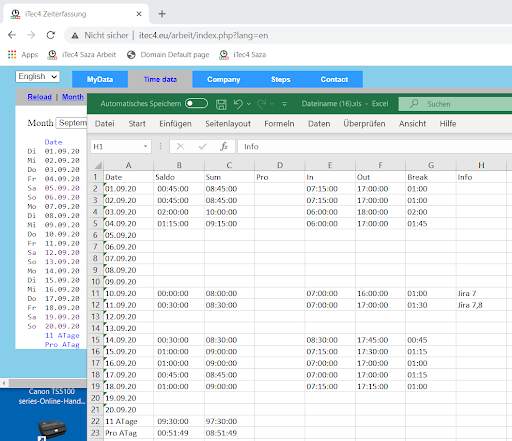Image resolution: width=512 pixels, height=441 pixels.
Task: Open the Domain Default page bookmark
Action: pos(168,54)
